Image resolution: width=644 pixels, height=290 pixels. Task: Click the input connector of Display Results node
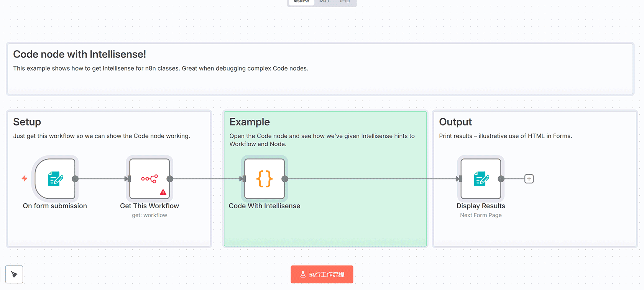click(460, 179)
